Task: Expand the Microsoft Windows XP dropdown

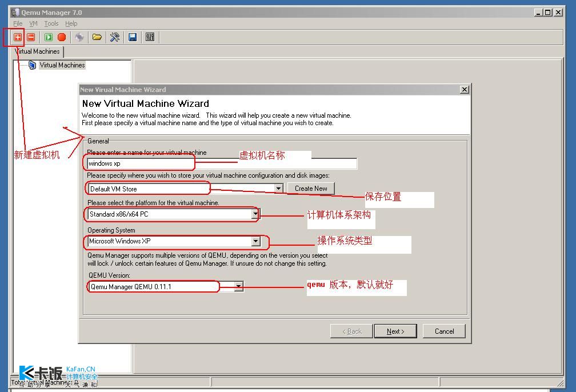Action: pos(256,241)
